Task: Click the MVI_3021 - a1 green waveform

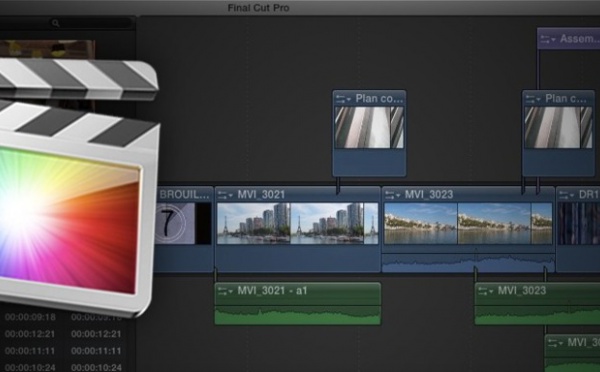Action: (x=298, y=315)
